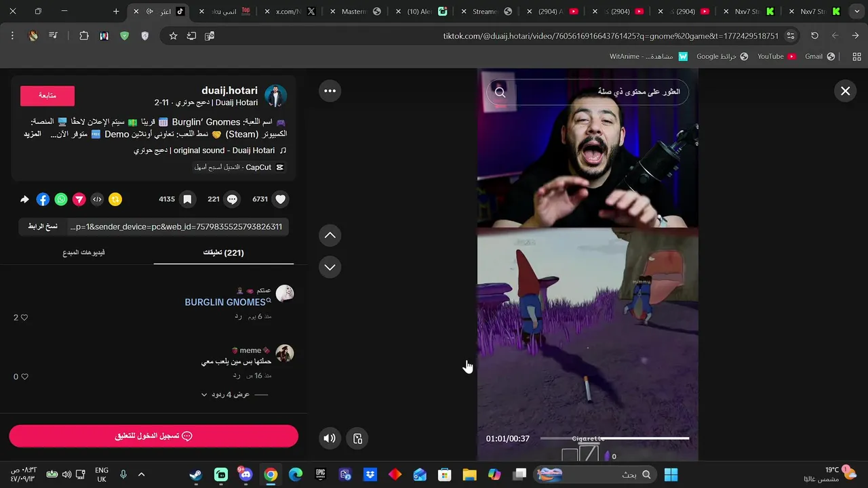The image size is (868, 488).
Task: Click the taskbar search box
Action: 595,474
